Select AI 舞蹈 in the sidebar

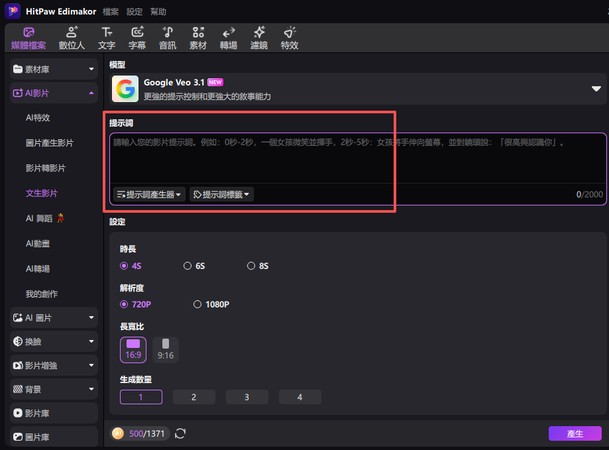(45, 218)
